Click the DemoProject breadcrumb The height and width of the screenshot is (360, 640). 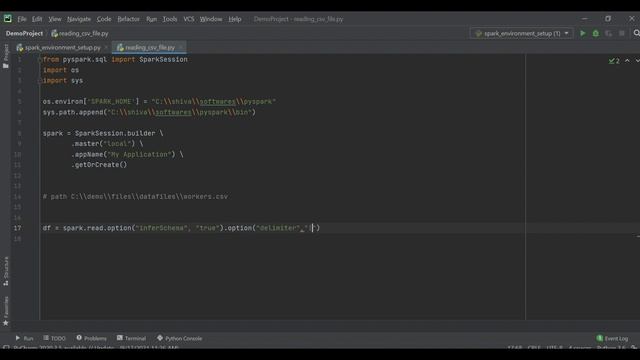click(24, 33)
